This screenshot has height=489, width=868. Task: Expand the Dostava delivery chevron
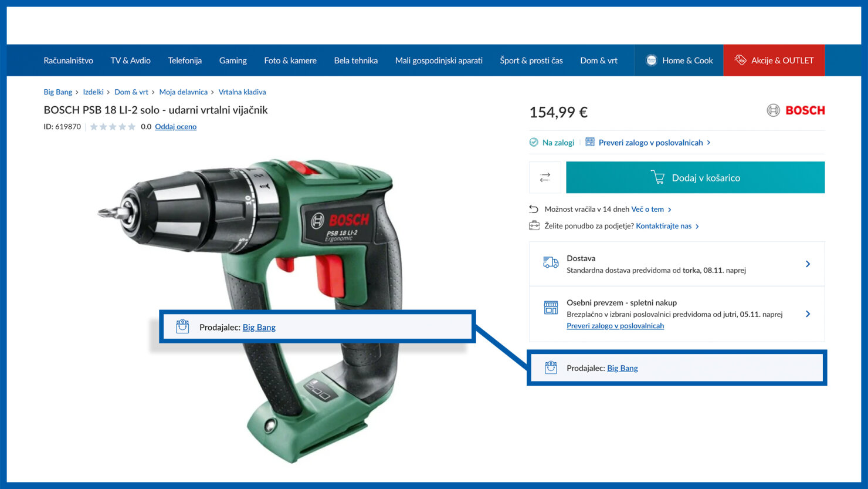pos(808,264)
